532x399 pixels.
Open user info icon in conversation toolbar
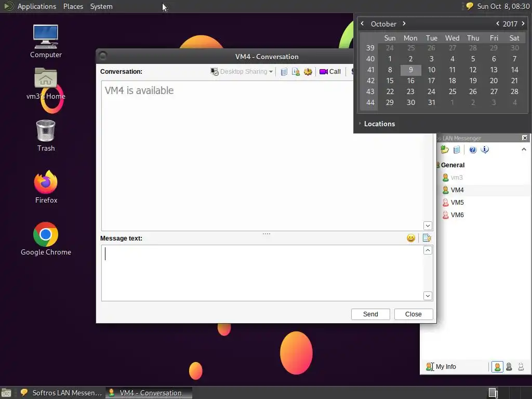(x=296, y=72)
